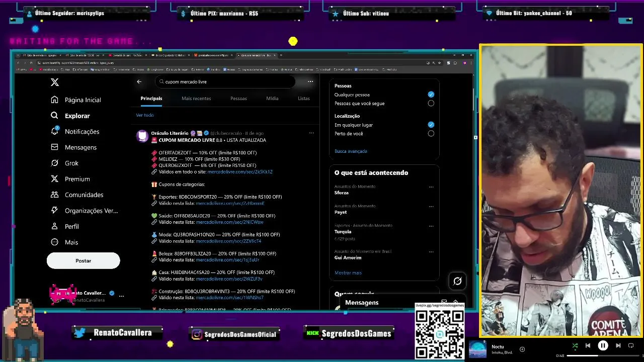Viewport: 644px width, 362px height.
Task: Open link mercadolivre.com/sec/2k5Kk12
Action: pyautogui.click(x=240, y=172)
